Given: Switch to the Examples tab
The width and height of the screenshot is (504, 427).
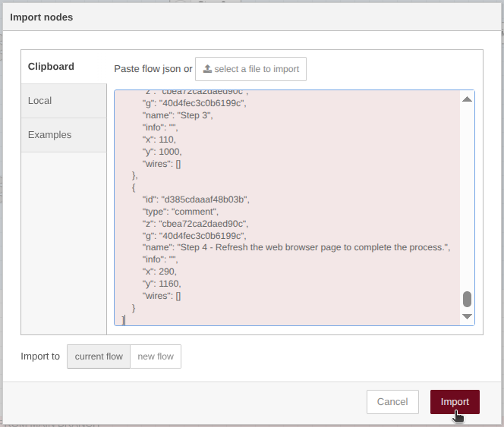Looking at the screenshot, I should point(64,135).
